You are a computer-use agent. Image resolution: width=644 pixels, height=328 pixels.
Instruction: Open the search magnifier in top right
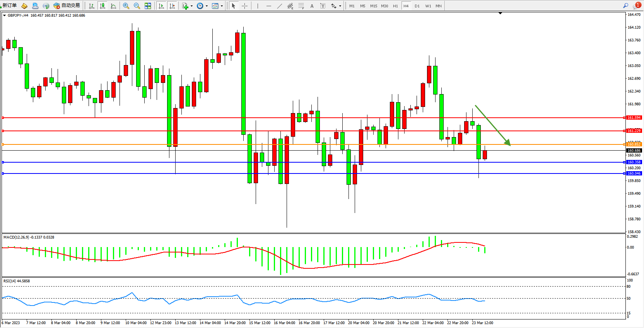coord(625,5)
